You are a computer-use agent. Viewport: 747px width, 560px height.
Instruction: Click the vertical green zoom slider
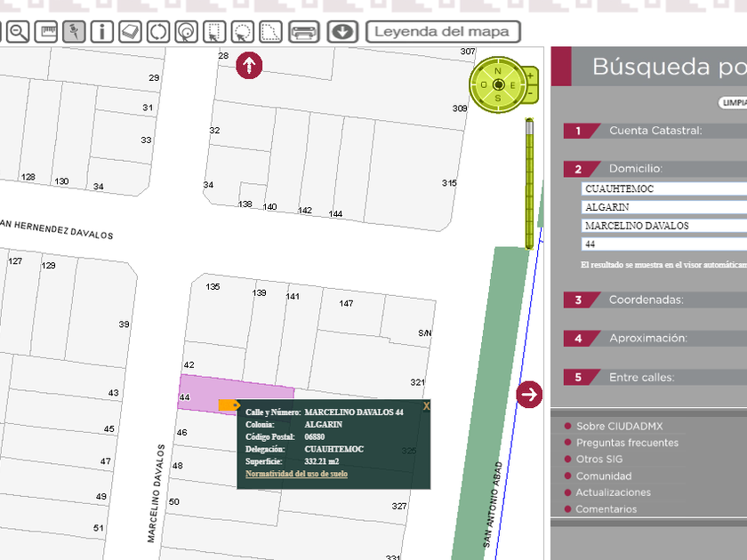(x=530, y=182)
